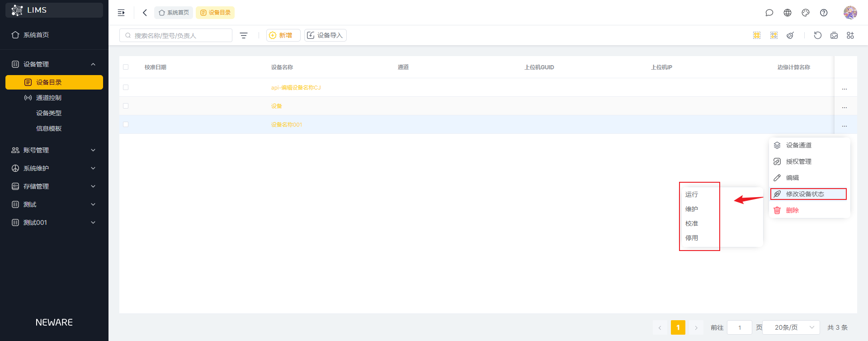Choose 删除 from context menu
This screenshot has width=868, height=341.
pyautogui.click(x=809, y=210)
